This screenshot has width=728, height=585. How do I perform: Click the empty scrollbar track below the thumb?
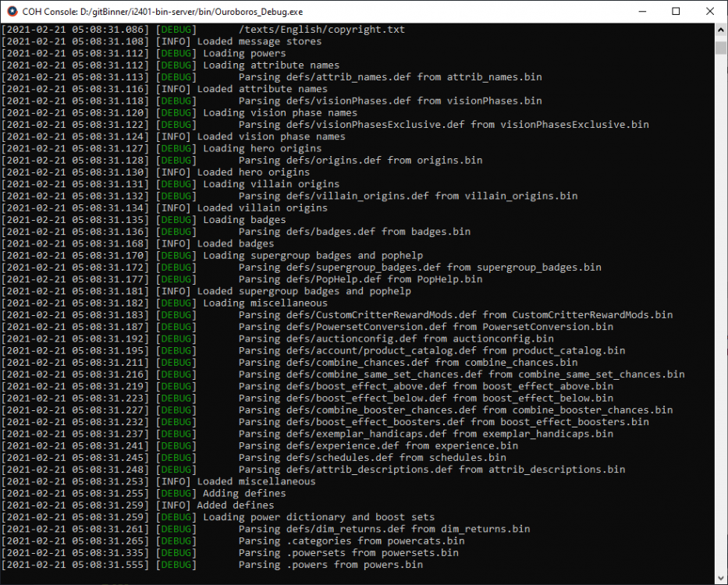tap(721, 312)
